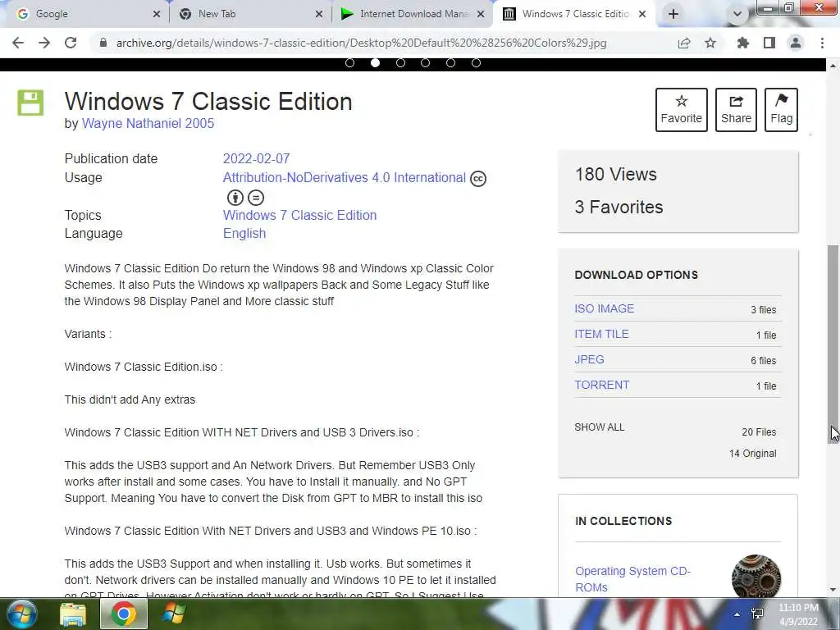Click the 2022-02-07 publication date link

pos(256,158)
